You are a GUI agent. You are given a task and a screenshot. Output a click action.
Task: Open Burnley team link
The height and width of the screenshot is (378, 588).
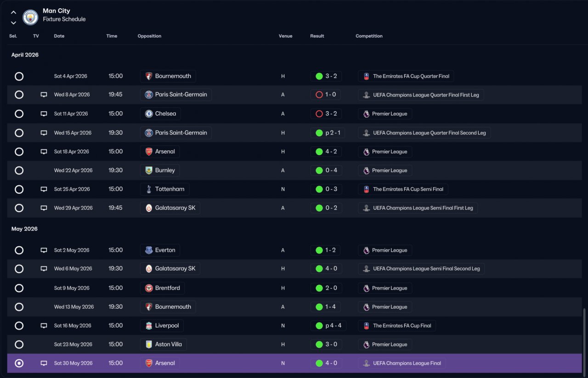[160, 170]
